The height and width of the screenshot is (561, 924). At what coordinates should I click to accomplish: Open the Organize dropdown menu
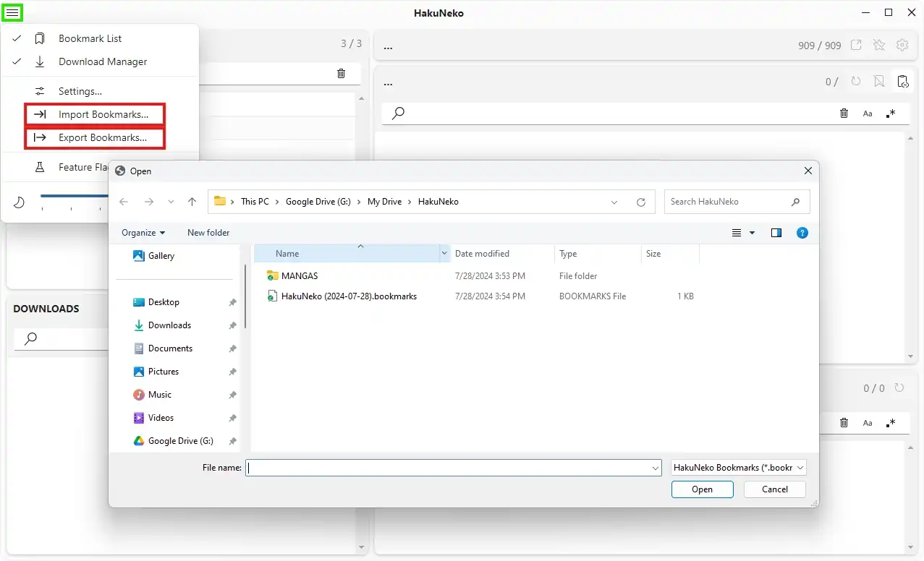click(143, 233)
